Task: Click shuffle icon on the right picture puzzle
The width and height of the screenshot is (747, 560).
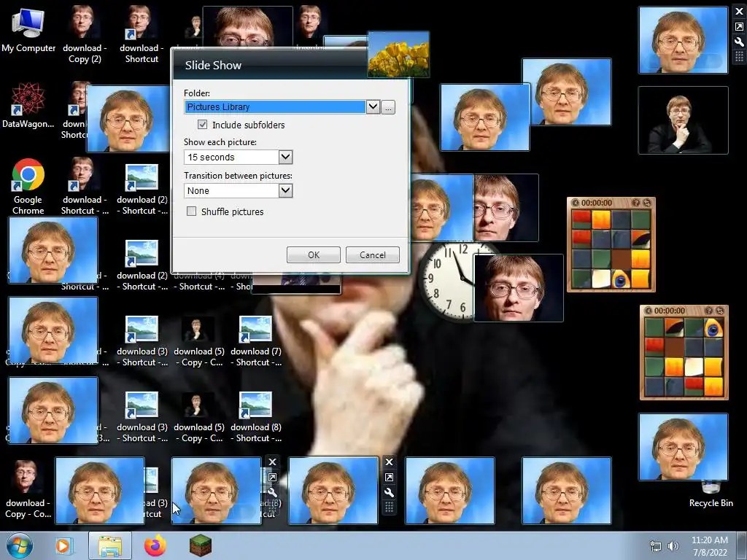Action: point(719,311)
